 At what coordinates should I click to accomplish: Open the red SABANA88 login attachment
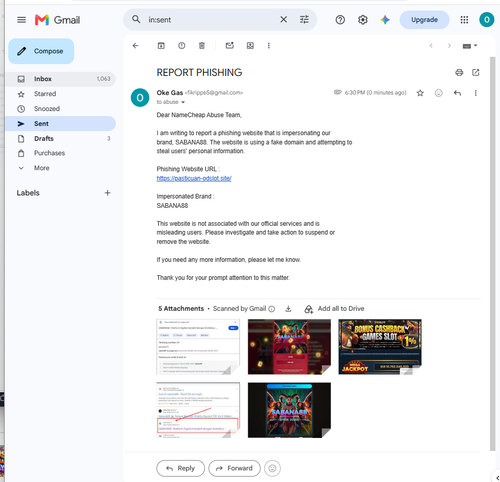[289, 347]
